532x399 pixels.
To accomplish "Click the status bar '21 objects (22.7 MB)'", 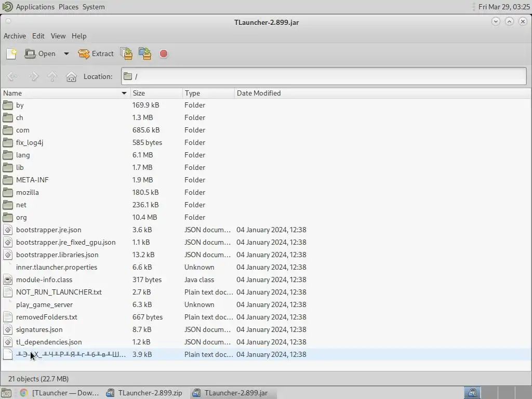I will point(38,379).
